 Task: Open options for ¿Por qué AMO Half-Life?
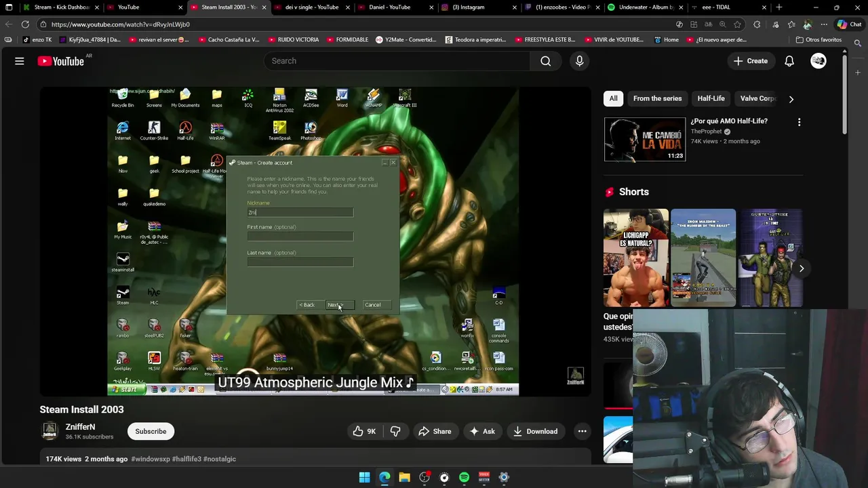coord(799,122)
